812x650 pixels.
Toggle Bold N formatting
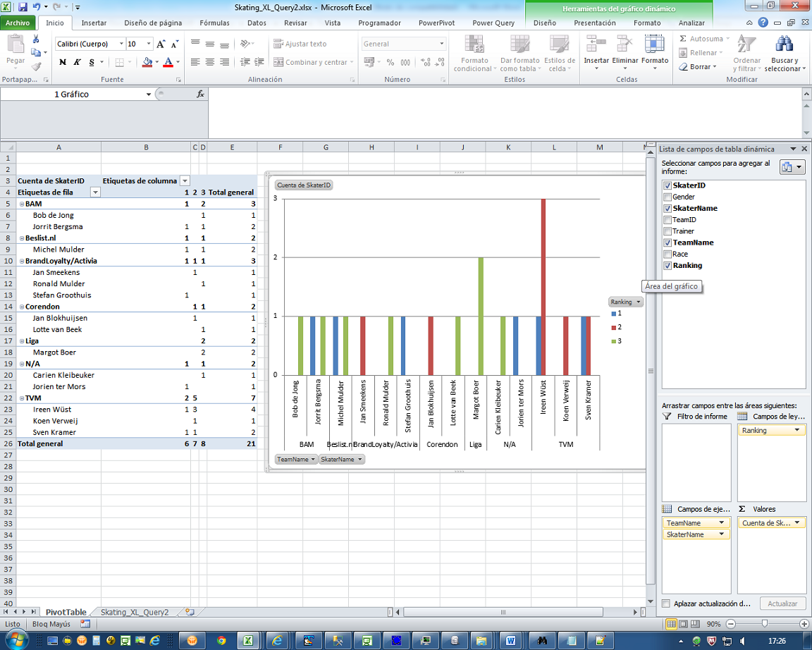point(63,62)
